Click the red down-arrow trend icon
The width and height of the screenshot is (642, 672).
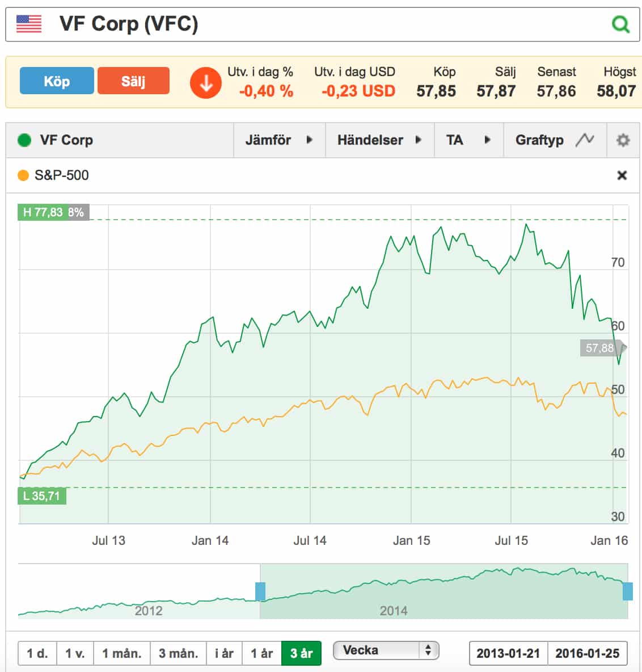(x=205, y=83)
